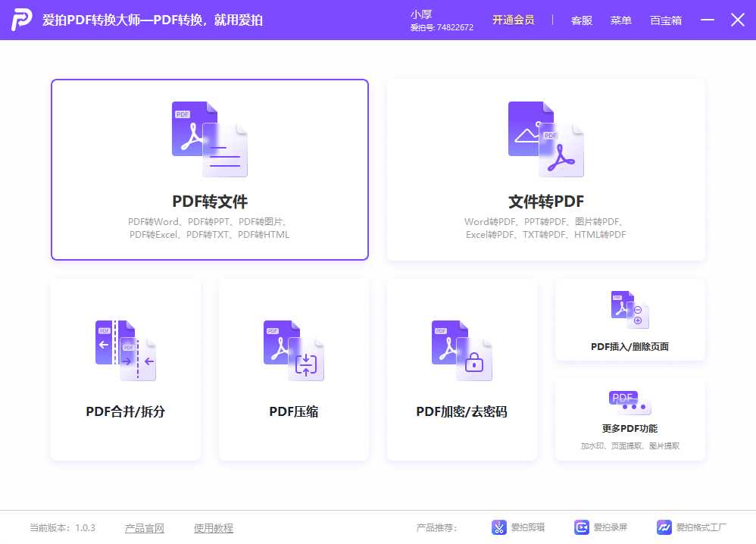Click the 爱拍号: 74822672 account text
This screenshot has width=756, height=544.
(x=442, y=27)
